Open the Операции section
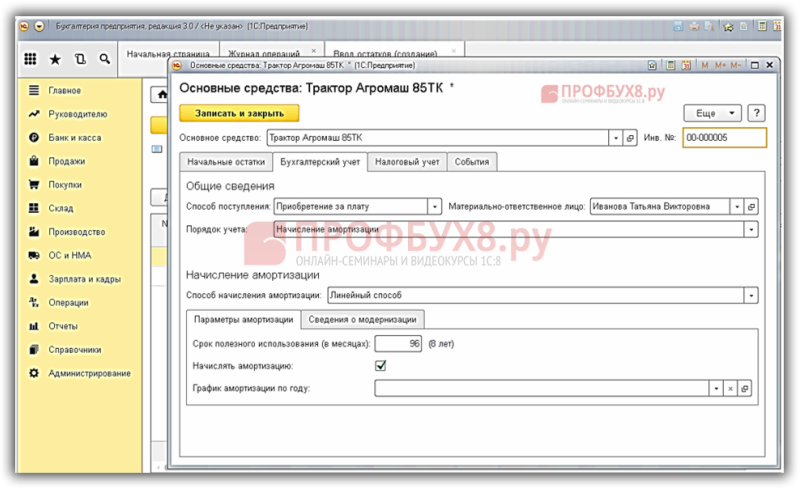This screenshot has height=489, width=800. point(68,302)
